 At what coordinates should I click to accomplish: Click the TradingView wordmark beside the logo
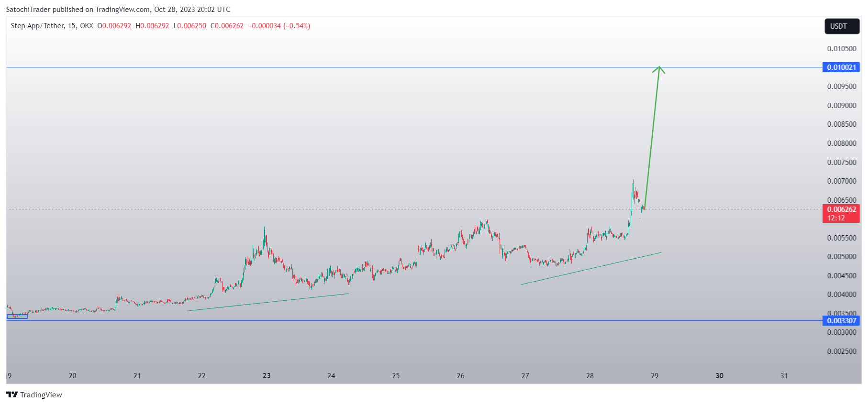(x=41, y=394)
